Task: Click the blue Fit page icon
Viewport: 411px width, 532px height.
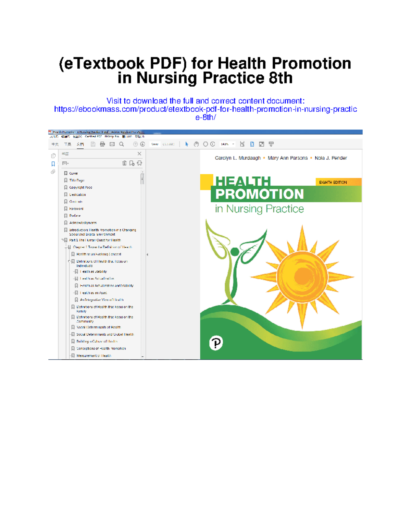Action: pos(252,144)
